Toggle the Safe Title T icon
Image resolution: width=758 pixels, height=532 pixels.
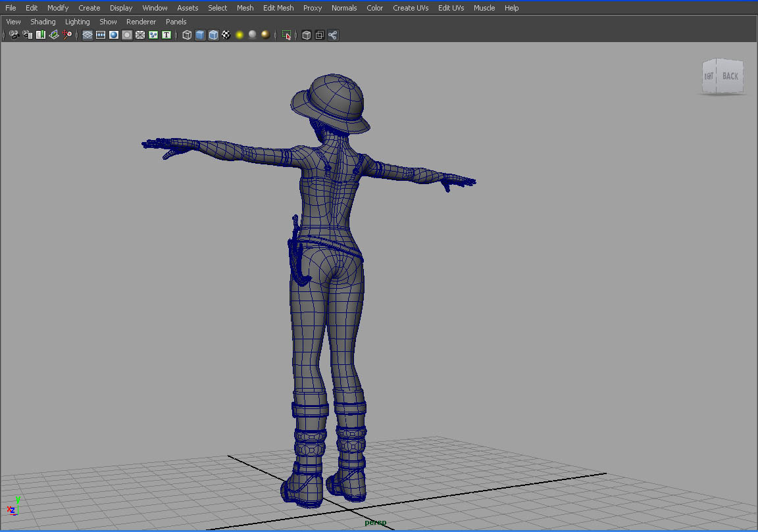point(166,35)
